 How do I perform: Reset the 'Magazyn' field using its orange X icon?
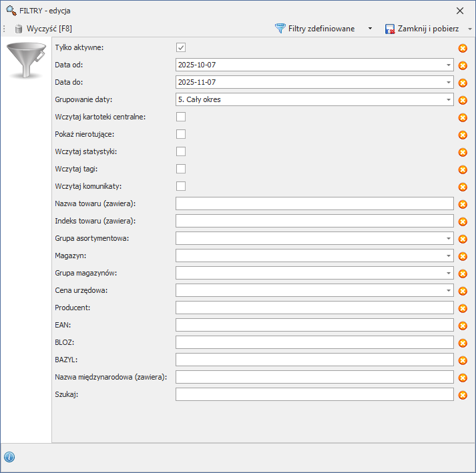[463, 256]
